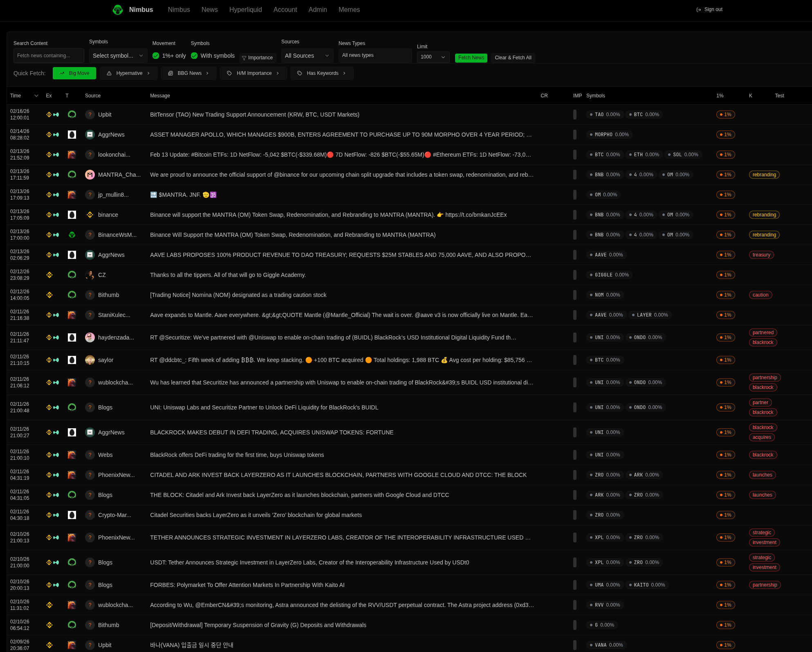Click the Sign out arrow icon

[699, 10]
